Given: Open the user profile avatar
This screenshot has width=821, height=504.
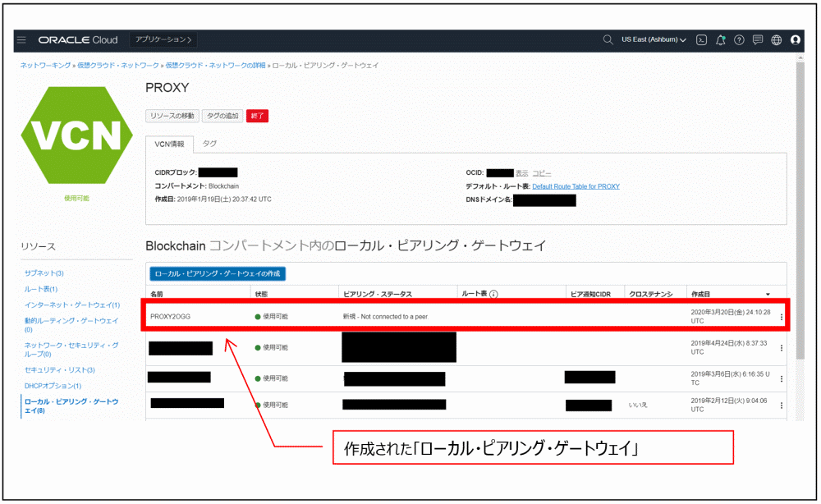Looking at the screenshot, I should (x=796, y=39).
